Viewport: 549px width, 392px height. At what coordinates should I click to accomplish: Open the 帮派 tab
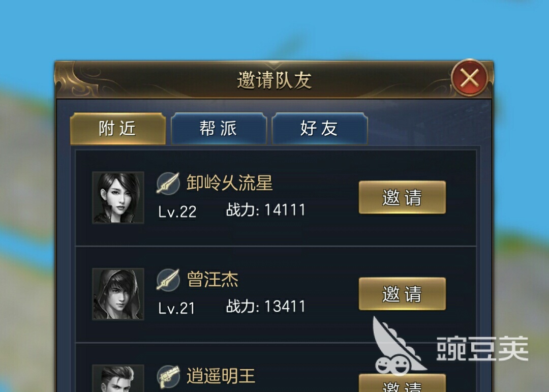point(219,129)
